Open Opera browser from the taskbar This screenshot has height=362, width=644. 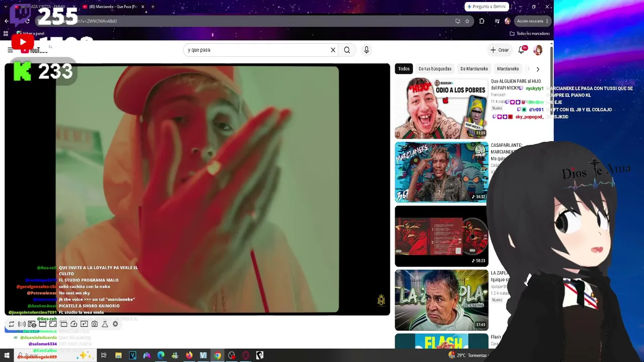[246, 355]
